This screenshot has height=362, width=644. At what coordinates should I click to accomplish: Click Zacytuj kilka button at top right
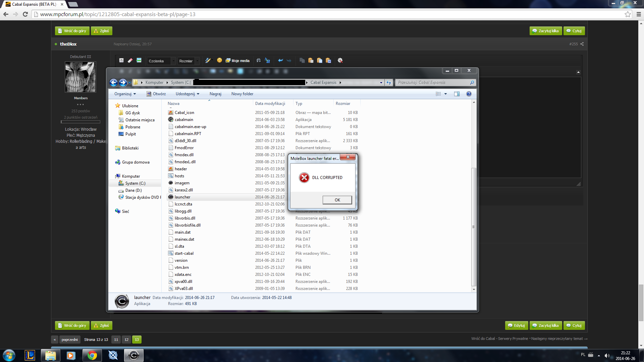[x=546, y=31]
